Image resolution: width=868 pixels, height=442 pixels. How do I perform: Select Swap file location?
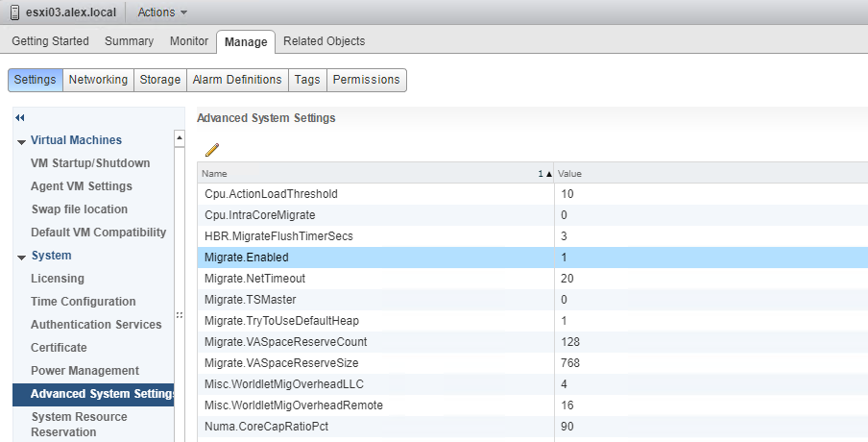coord(79,209)
